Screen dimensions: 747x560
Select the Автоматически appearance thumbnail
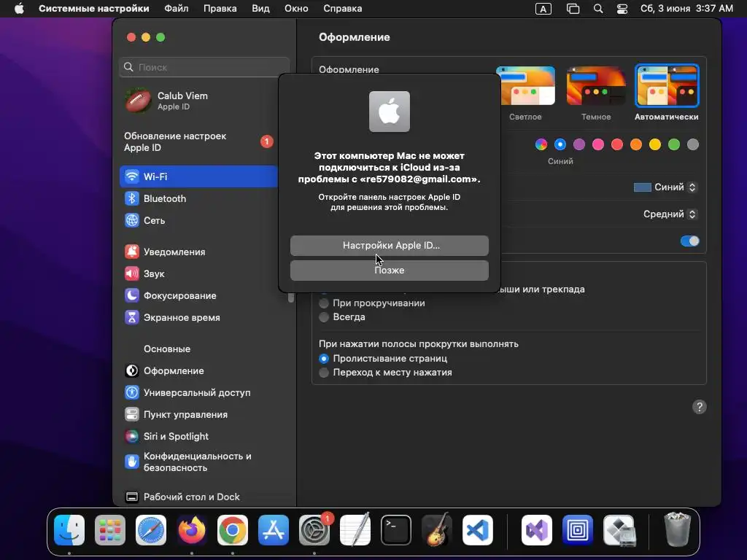[667, 86]
